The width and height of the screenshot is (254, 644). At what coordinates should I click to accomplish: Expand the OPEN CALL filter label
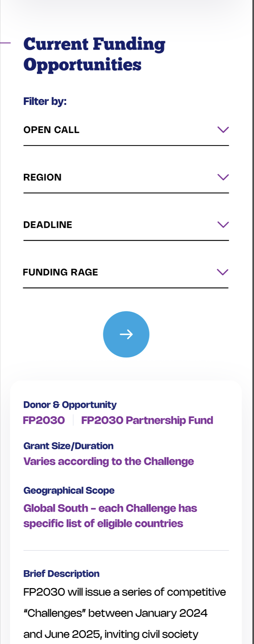click(x=51, y=130)
